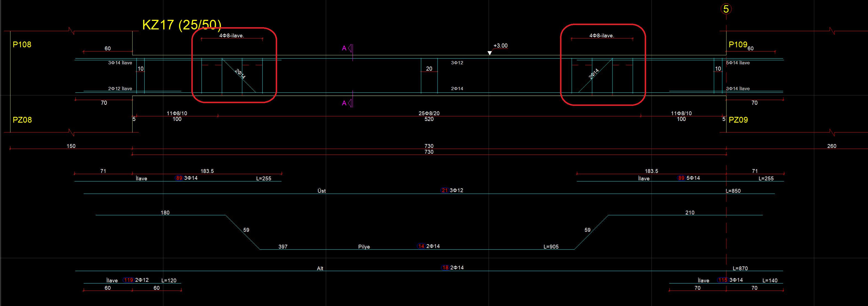
Task: Click the upper section marker A
Action: [x=344, y=48]
